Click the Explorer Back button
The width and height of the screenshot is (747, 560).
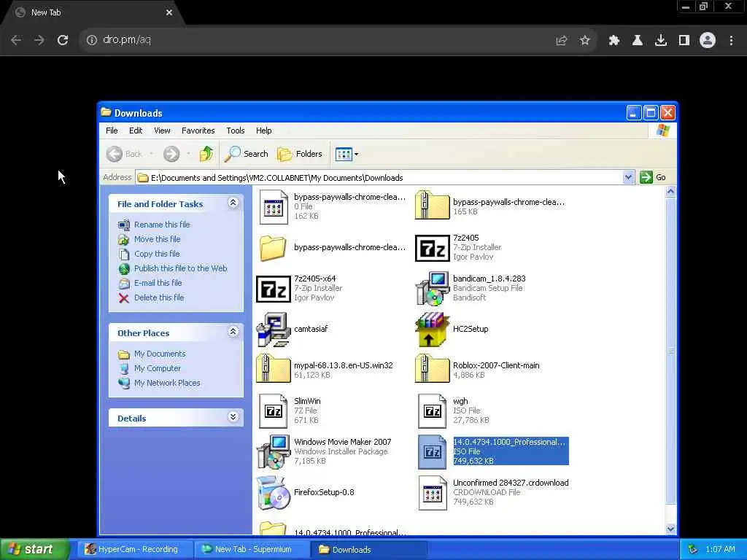click(124, 154)
